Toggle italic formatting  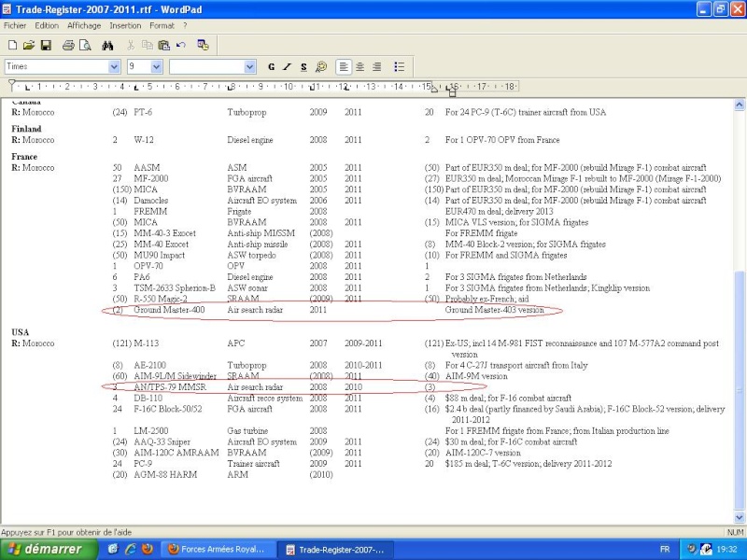click(287, 66)
